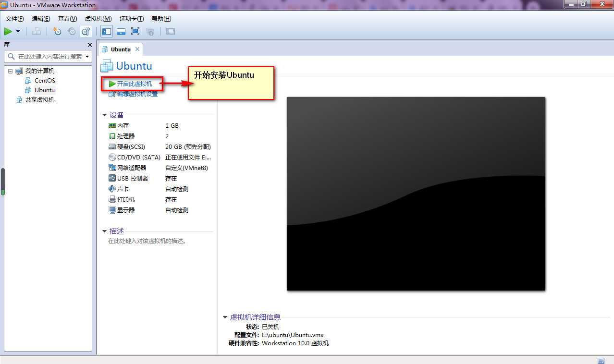Click the large Ubuntu VM heading icon

pos(107,66)
